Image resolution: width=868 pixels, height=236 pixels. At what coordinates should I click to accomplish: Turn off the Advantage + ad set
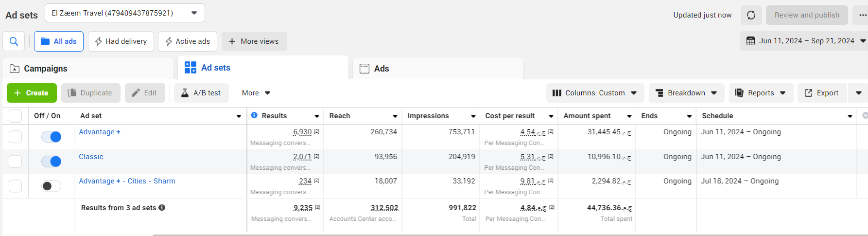pyautogui.click(x=52, y=137)
